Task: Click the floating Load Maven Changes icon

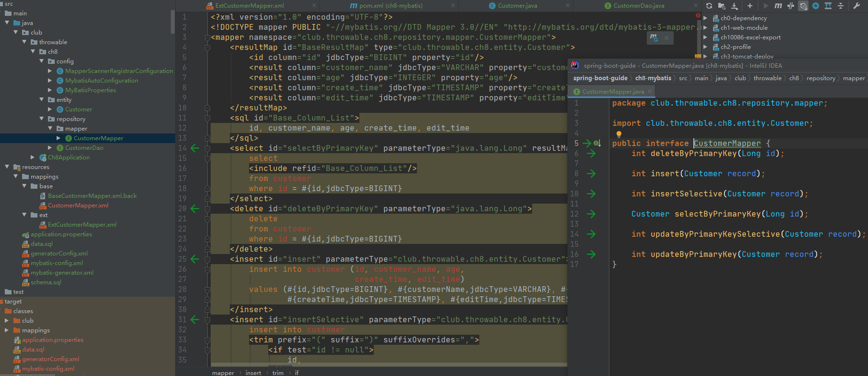Action: [x=654, y=37]
